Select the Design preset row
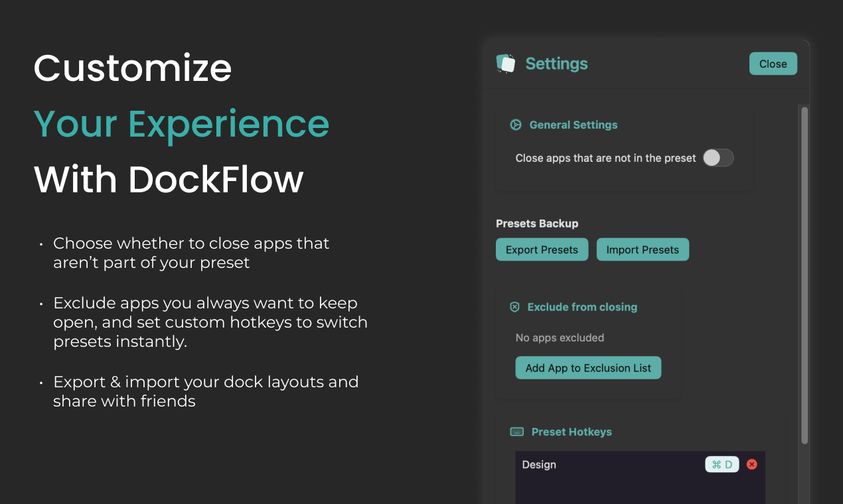Image resolution: width=843 pixels, height=504 pixels. coord(641,464)
